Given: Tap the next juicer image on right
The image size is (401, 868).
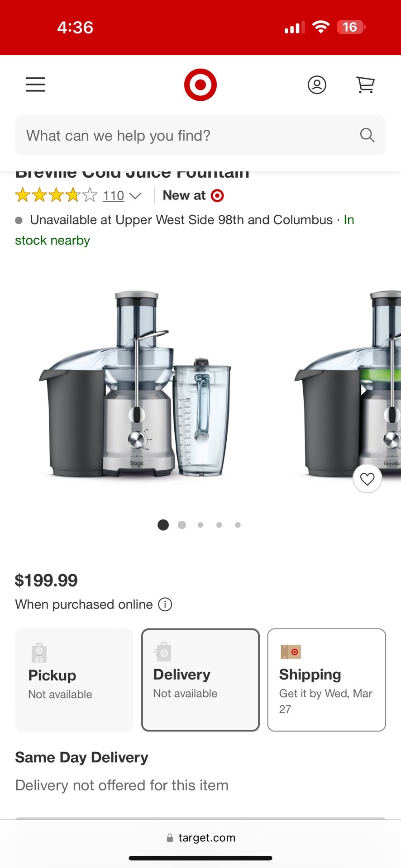Looking at the screenshot, I should coord(348,384).
